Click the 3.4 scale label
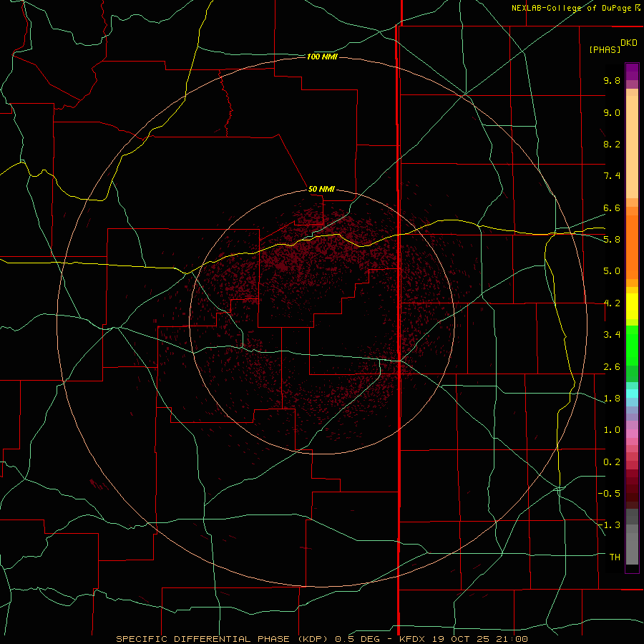644x644 pixels. click(612, 335)
